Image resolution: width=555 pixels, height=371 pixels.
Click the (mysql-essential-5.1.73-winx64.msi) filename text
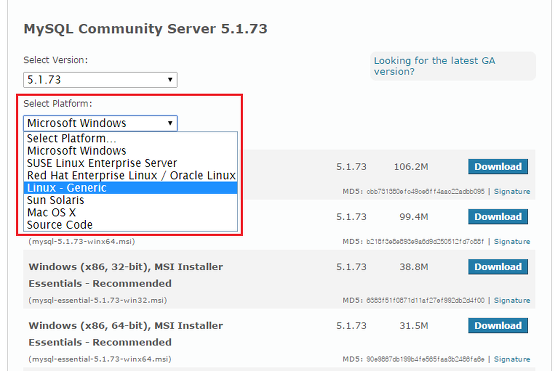click(x=100, y=359)
